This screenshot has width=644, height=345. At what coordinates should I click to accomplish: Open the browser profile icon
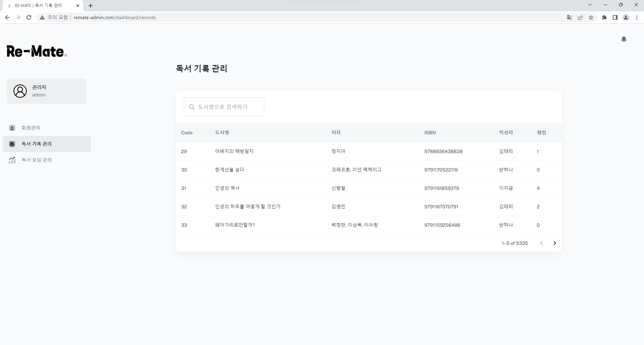[x=626, y=17]
